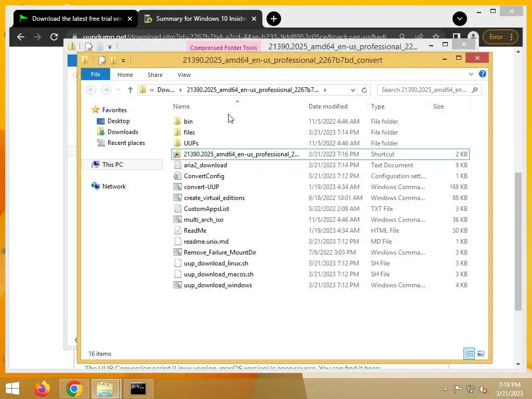Sort by Date modified column
This screenshot has width=532, height=399.
point(328,106)
